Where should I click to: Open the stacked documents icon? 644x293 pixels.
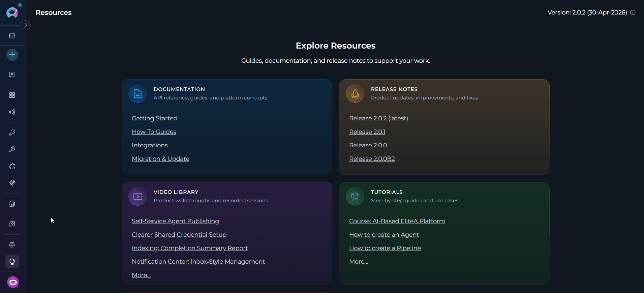12,204
